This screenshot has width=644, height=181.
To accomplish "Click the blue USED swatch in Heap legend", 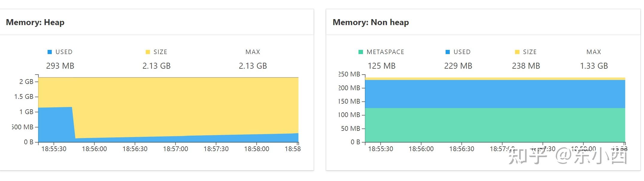I will (50, 52).
